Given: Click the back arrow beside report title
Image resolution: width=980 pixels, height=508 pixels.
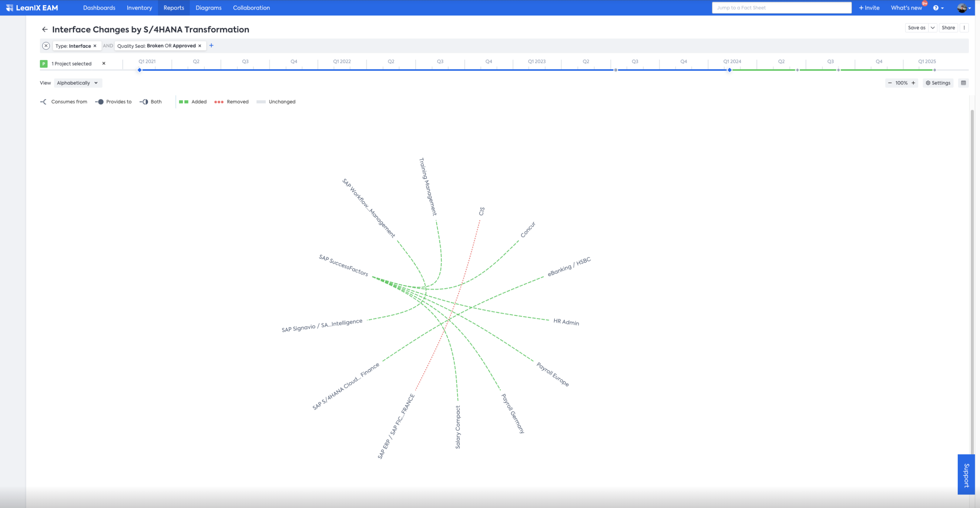Looking at the screenshot, I should pyautogui.click(x=45, y=29).
